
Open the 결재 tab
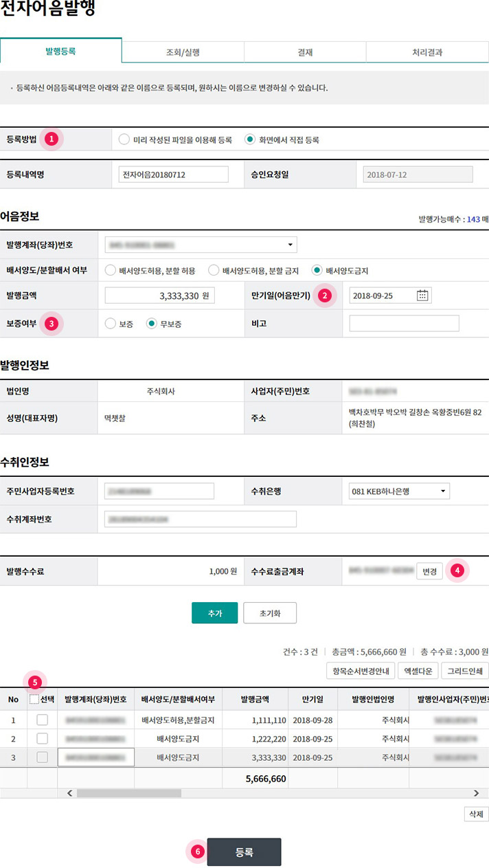coord(305,52)
